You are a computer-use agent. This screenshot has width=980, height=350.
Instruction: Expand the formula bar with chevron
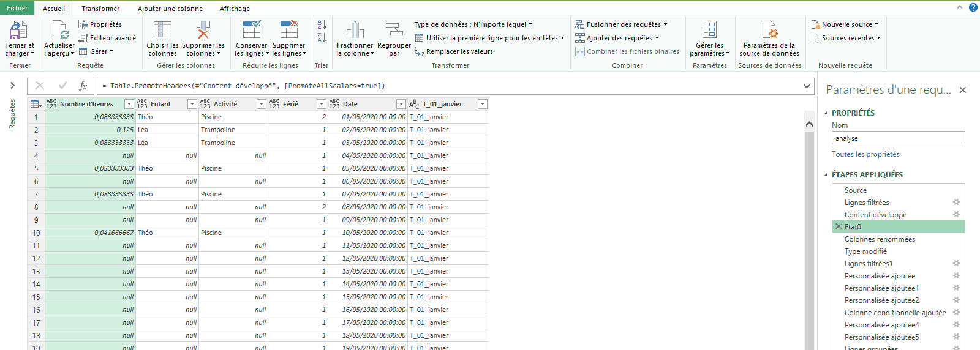pyautogui.click(x=807, y=86)
